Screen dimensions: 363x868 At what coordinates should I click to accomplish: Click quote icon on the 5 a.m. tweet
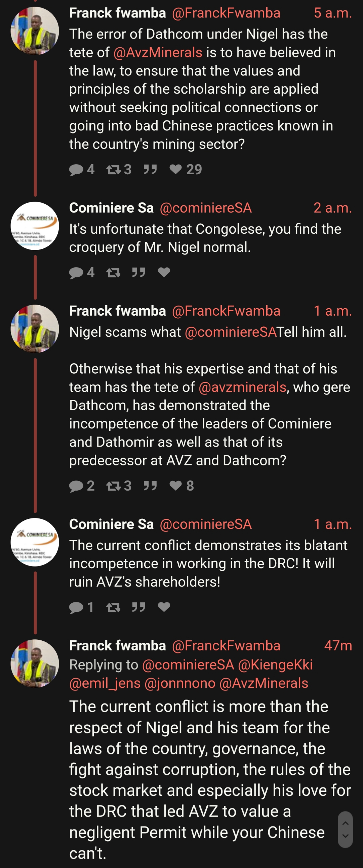pyautogui.click(x=150, y=170)
